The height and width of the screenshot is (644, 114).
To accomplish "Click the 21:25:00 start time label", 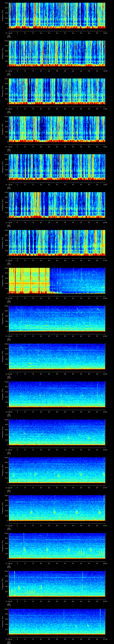I will tap(9, 450).
